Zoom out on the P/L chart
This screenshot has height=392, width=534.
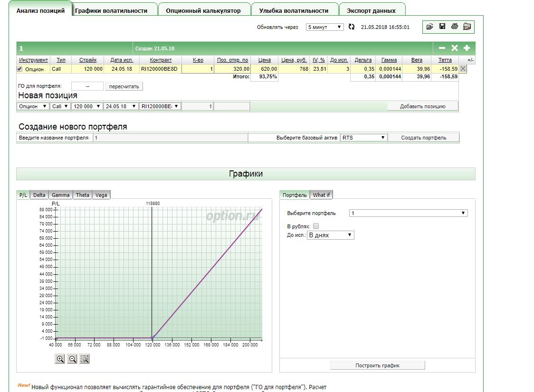pyautogui.click(x=73, y=359)
